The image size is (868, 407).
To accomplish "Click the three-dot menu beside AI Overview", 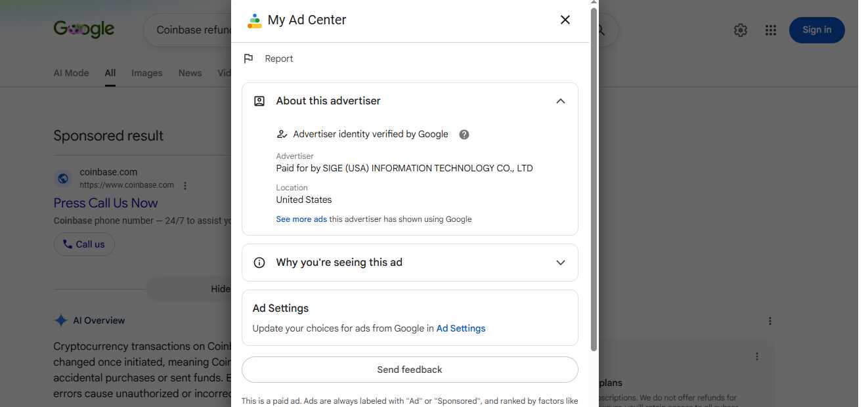I will pos(770,321).
